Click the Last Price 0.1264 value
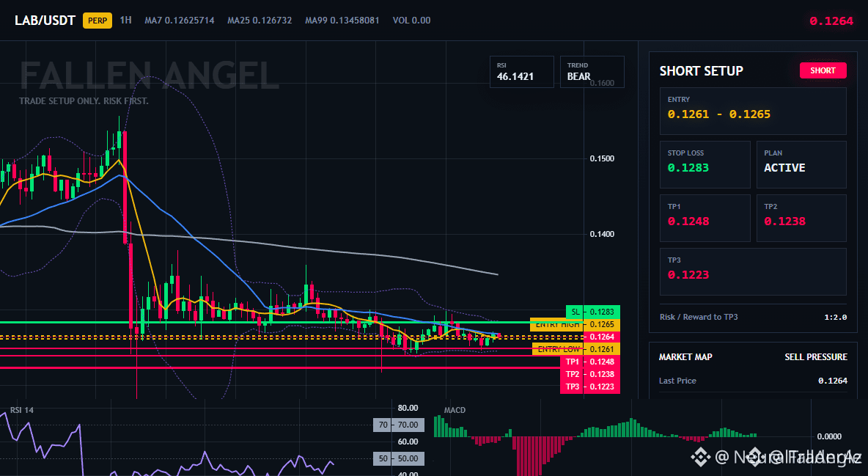The height and width of the screenshot is (476, 868). point(833,381)
